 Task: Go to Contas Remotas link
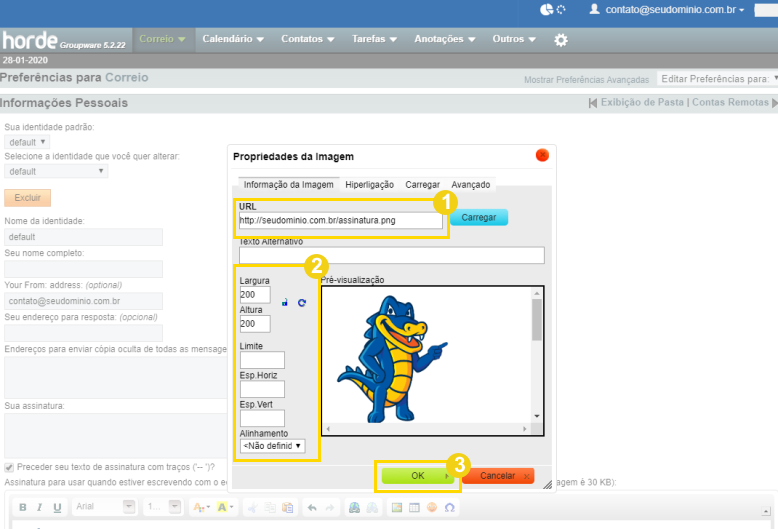tap(730, 102)
